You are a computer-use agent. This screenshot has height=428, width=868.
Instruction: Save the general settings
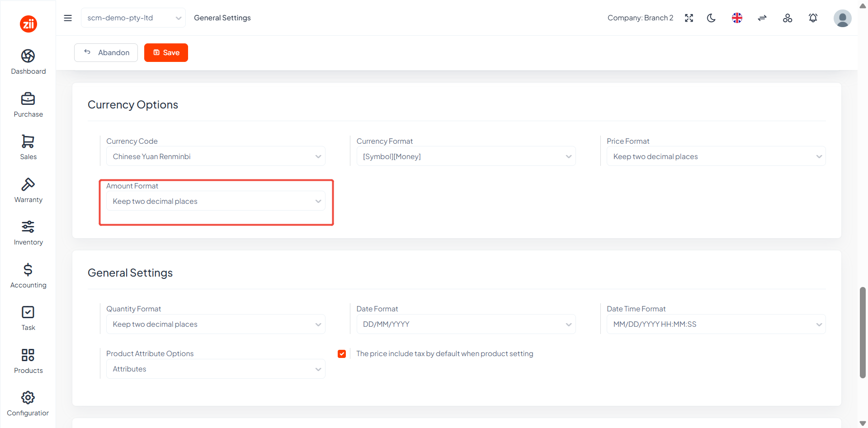click(x=166, y=52)
